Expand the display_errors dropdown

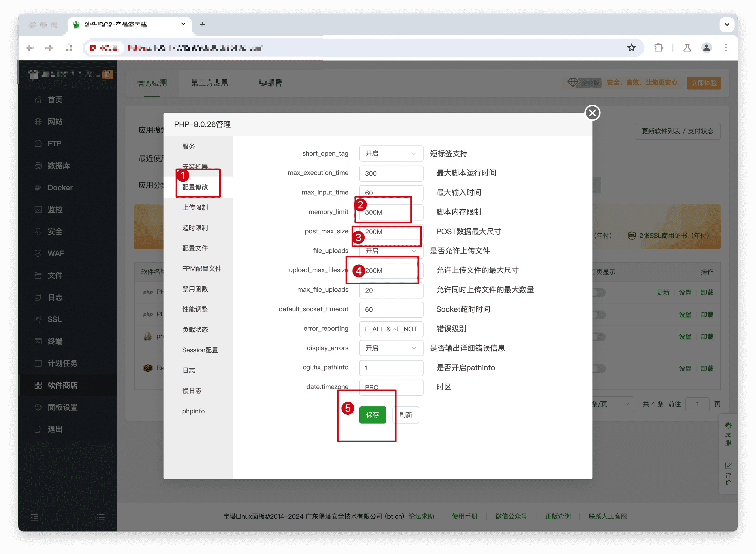pos(391,348)
